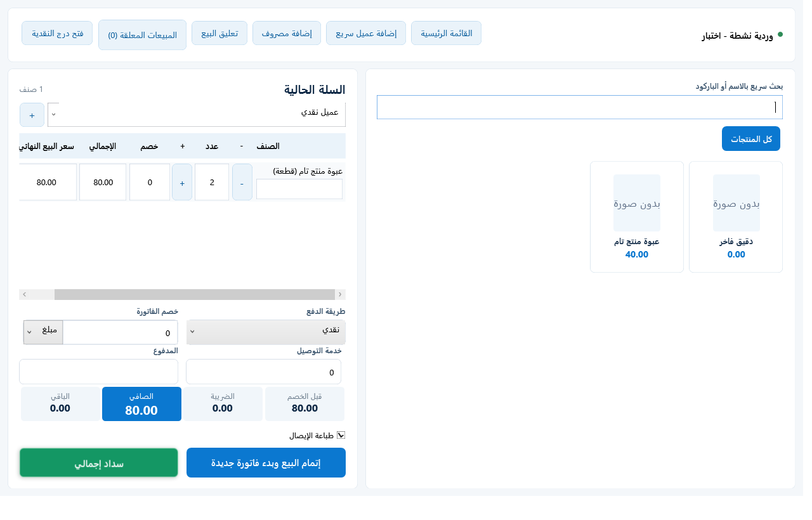Add عبوة منتج تام product card
Viewport: 812px width, 520px height.
[637, 217]
